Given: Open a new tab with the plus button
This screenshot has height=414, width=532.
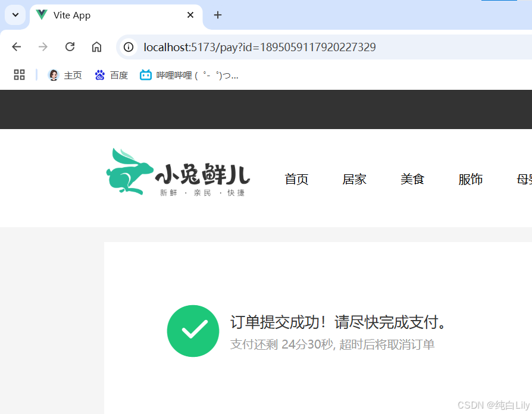Looking at the screenshot, I should [x=217, y=15].
